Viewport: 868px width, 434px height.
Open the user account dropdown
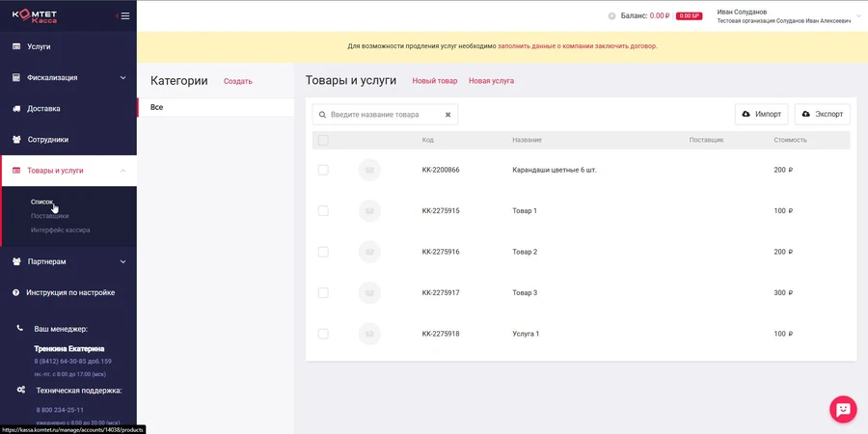[x=857, y=16]
